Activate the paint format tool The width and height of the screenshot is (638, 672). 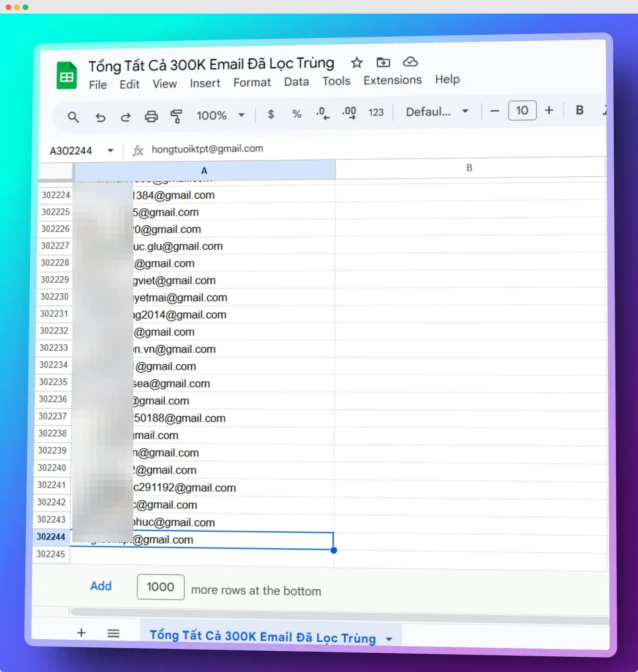[x=176, y=116]
